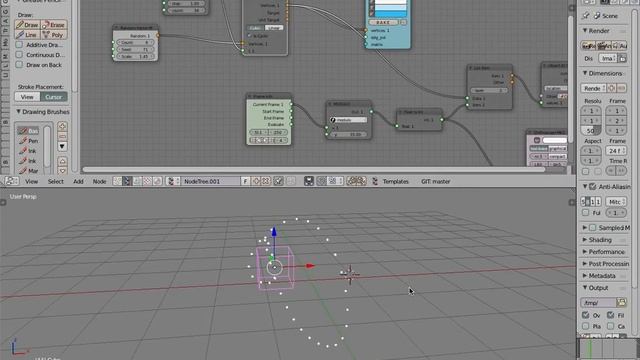This screenshot has height=360, width=640.
Task: Select the Mar brush in brush list
Action: point(29,171)
